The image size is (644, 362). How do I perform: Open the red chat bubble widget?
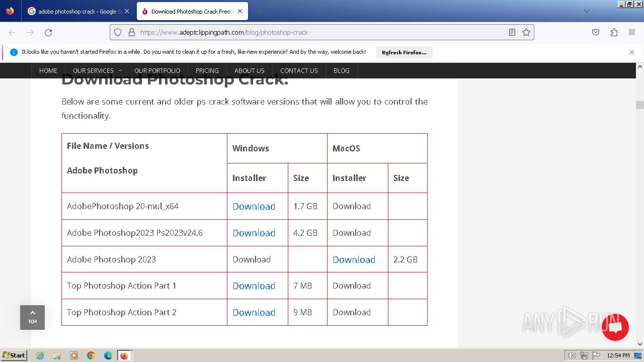pyautogui.click(x=615, y=327)
